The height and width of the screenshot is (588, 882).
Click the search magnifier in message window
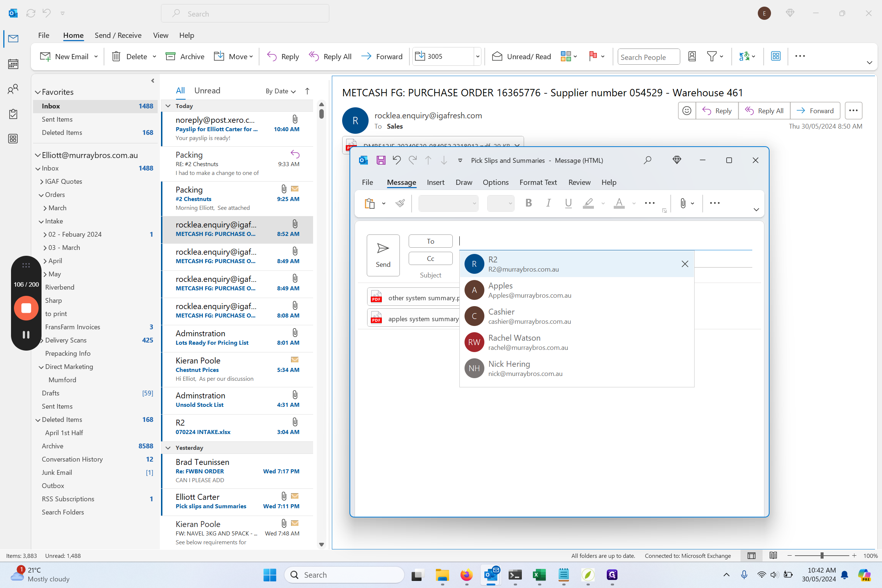click(647, 161)
